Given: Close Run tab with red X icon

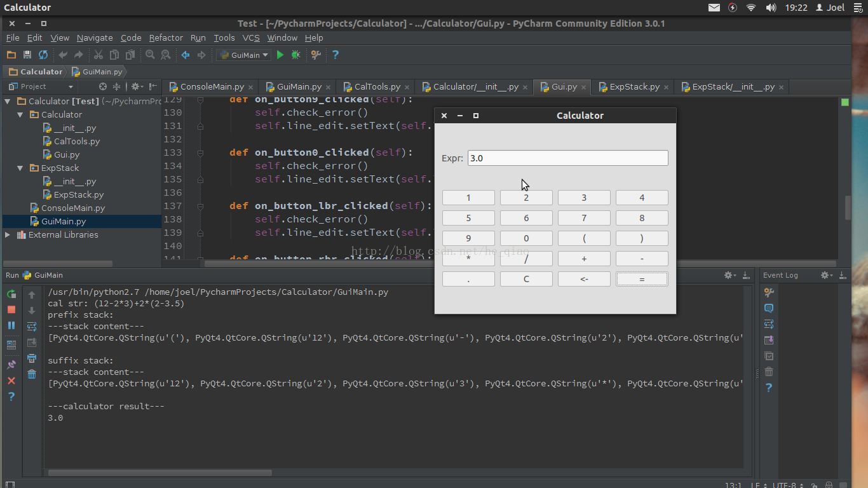Looking at the screenshot, I should [x=11, y=381].
